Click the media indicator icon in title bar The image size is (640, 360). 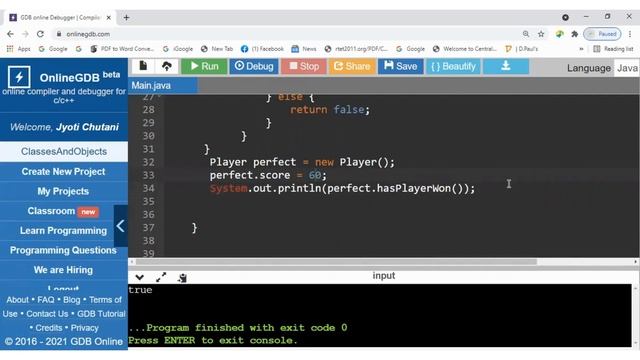point(565,17)
